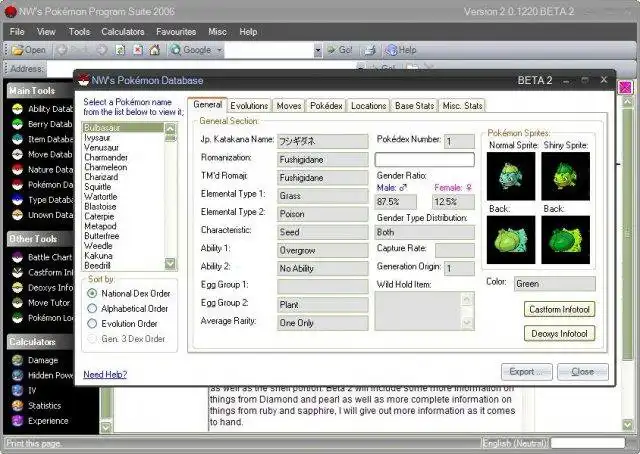This screenshot has height=454, width=640.
Task: Click the Export button
Action: click(527, 372)
